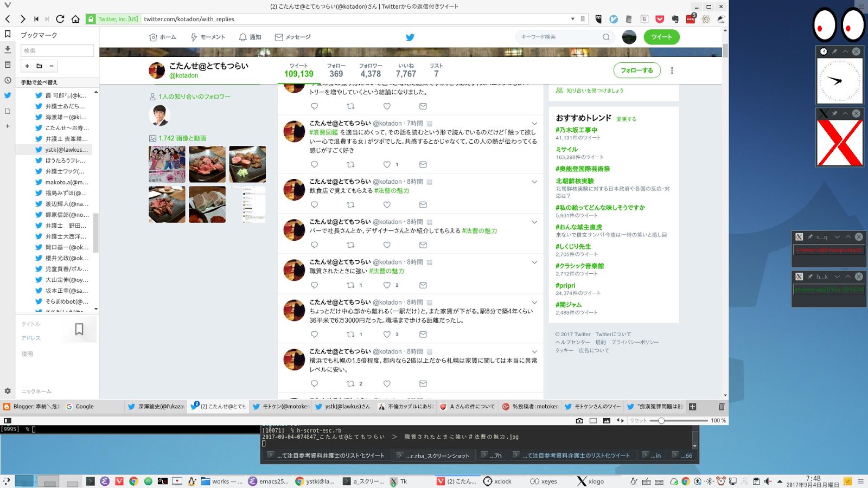Adjust the page zoom slider in the status bar
The height and width of the screenshot is (488, 868).
coord(661,421)
